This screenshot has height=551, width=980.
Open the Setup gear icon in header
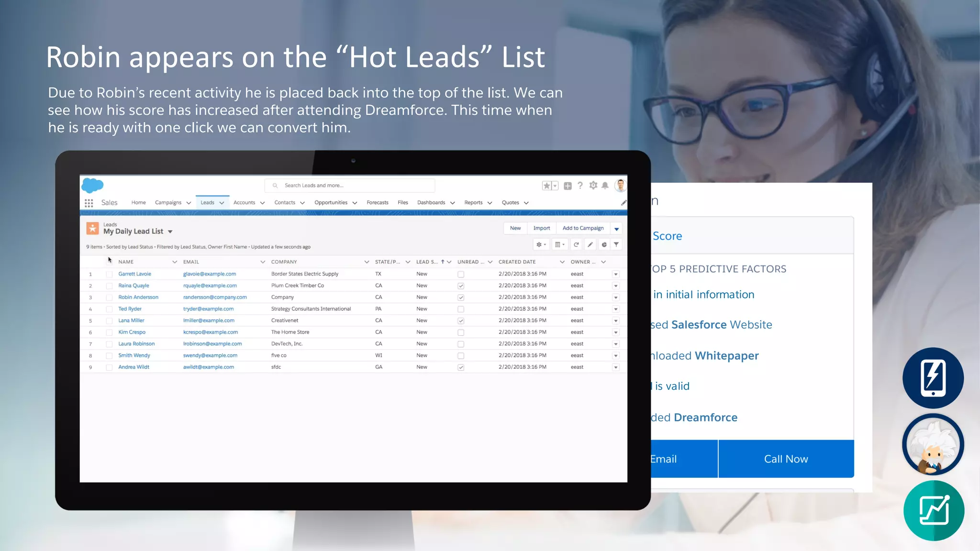click(593, 185)
